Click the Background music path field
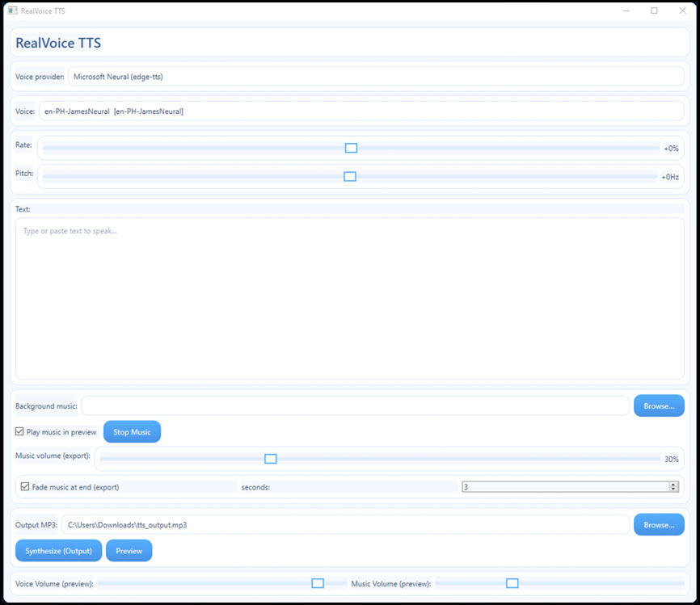The width and height of the screenshot is (700, 605). click(x=356, y=406)
